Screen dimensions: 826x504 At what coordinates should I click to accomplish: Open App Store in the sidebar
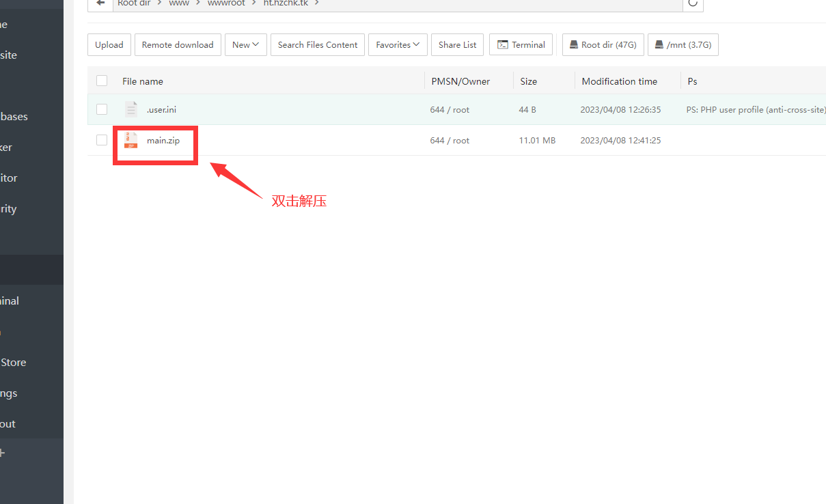13,363
